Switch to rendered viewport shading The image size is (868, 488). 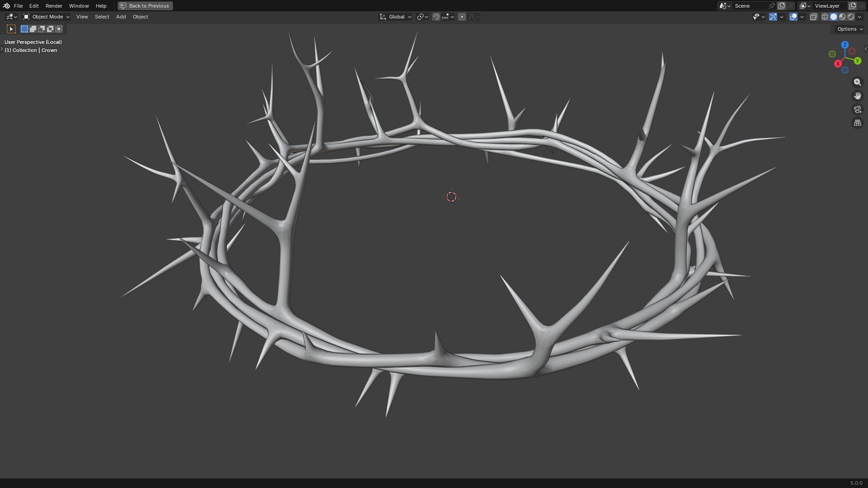(x=851, y=17)
